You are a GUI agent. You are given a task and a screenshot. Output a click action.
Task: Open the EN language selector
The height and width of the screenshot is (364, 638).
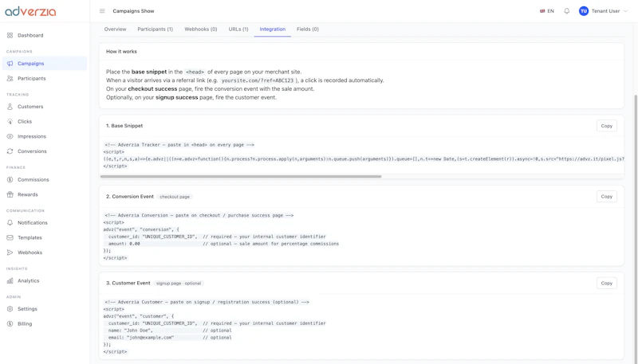pyautogui.click(x=547, y=11)
